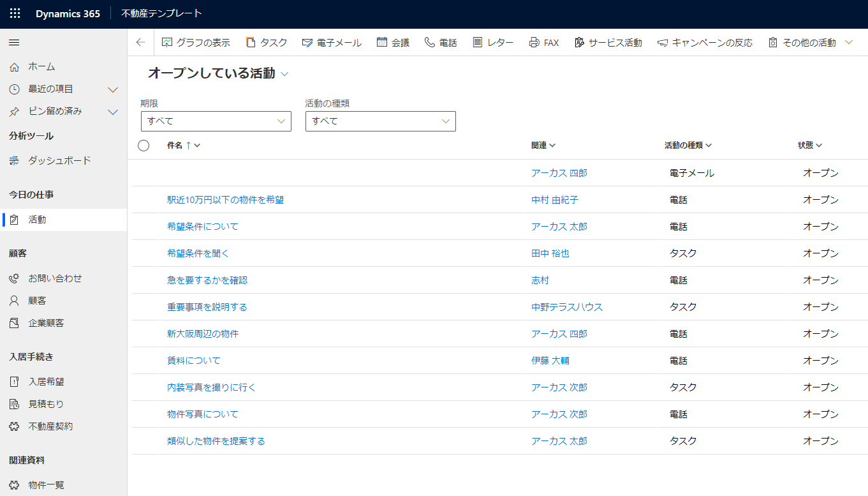
Task: Open お問い合わせ in the sidebar
Action: click(55, 278)
